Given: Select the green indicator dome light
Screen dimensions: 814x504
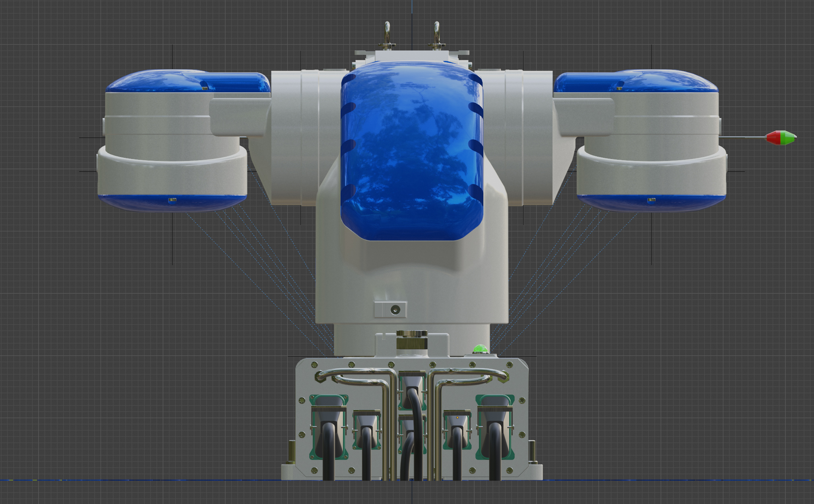Looking at the screenshot, I should [480, 349].
